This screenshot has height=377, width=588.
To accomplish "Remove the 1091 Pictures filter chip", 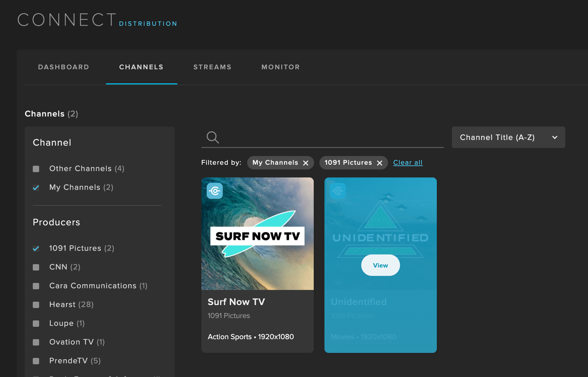I will [380, 163].
